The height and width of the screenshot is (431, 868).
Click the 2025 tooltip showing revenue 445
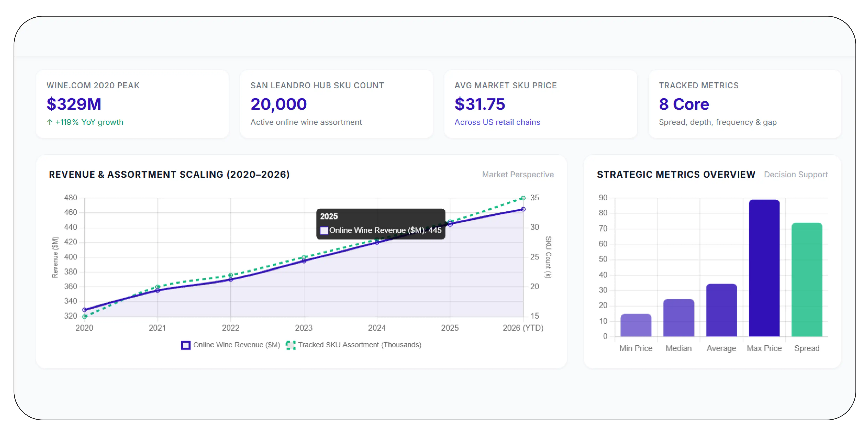pos(381,224)
